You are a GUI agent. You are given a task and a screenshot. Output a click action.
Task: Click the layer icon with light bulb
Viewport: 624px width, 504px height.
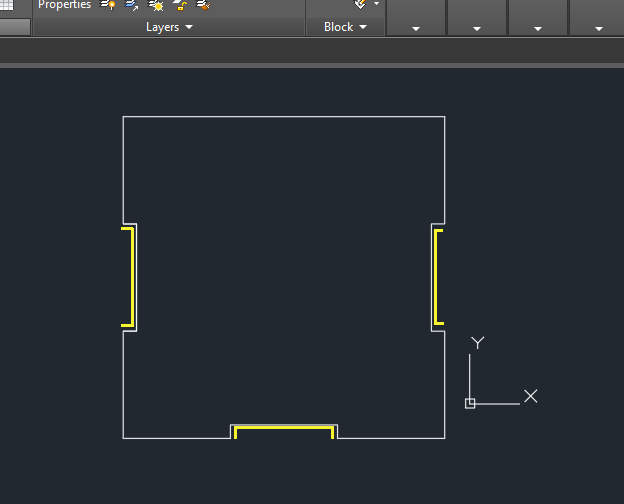click(108, 5)
